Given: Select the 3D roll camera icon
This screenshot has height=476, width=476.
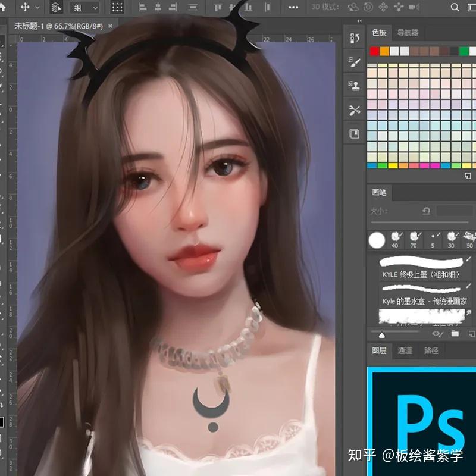Looking at the screenshot, I should [368, 7].
